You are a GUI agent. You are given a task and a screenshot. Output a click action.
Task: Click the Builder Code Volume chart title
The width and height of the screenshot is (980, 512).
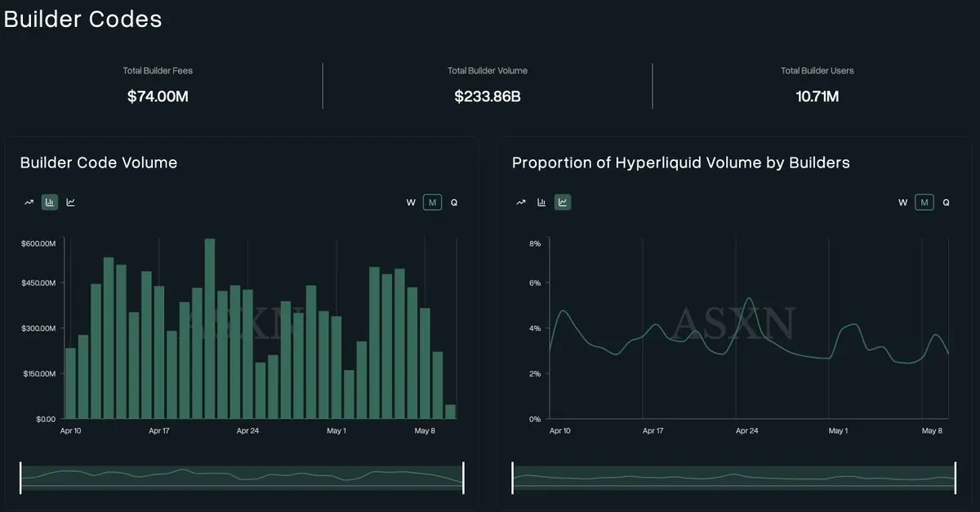click(99, 163)
